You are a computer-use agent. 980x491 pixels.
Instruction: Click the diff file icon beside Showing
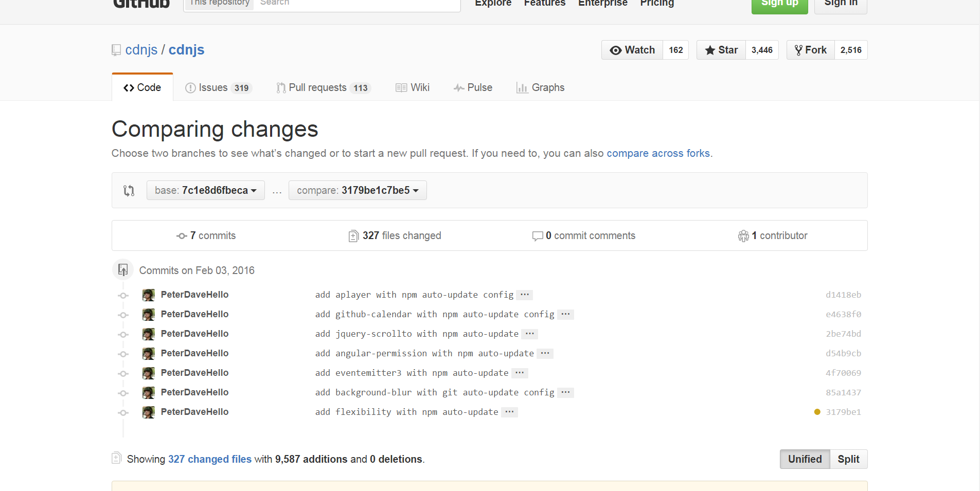116,458
